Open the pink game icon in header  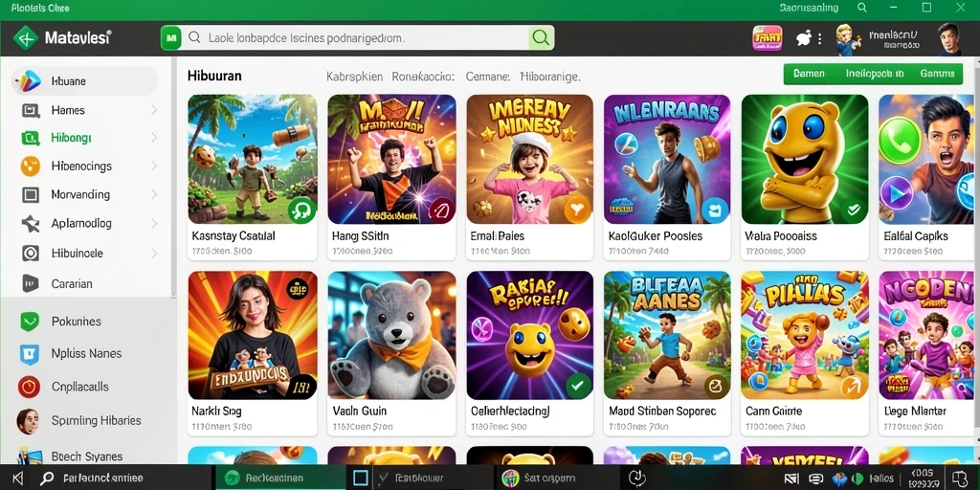coord(768,38)
